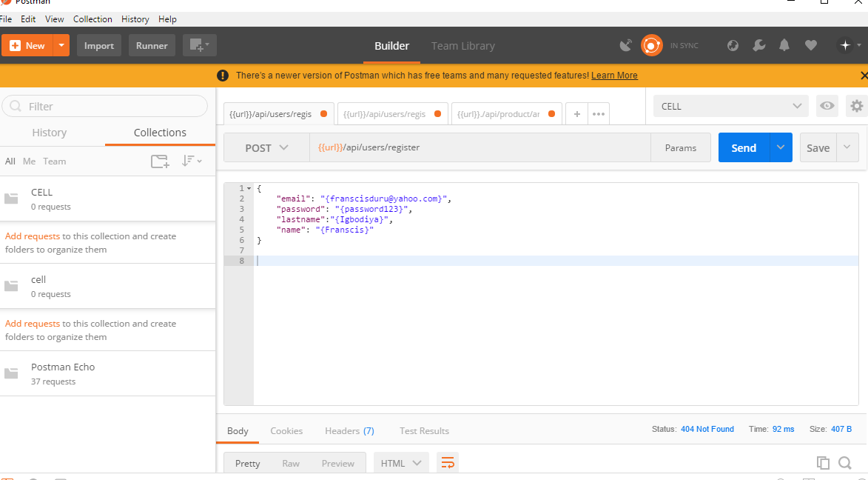The height and width of the screenshot is (480, 868).
Task: Filter collections by Me
Action: pos(30,161)
